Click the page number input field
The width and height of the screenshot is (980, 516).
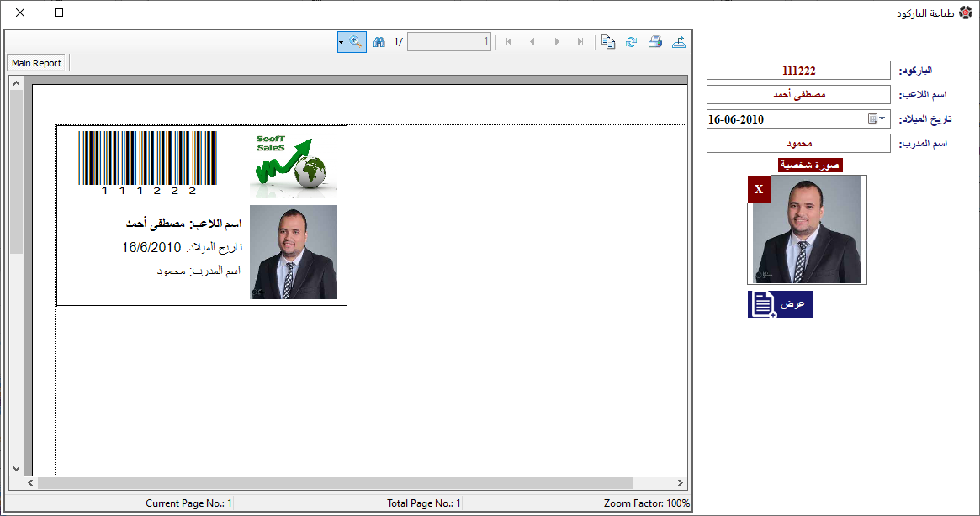point(448,42)
